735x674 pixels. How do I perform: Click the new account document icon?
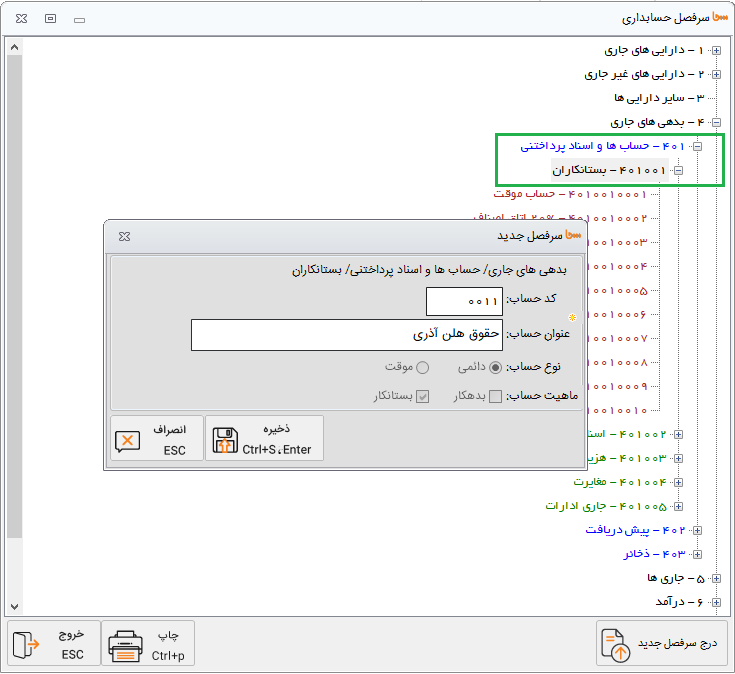point(615,645)
